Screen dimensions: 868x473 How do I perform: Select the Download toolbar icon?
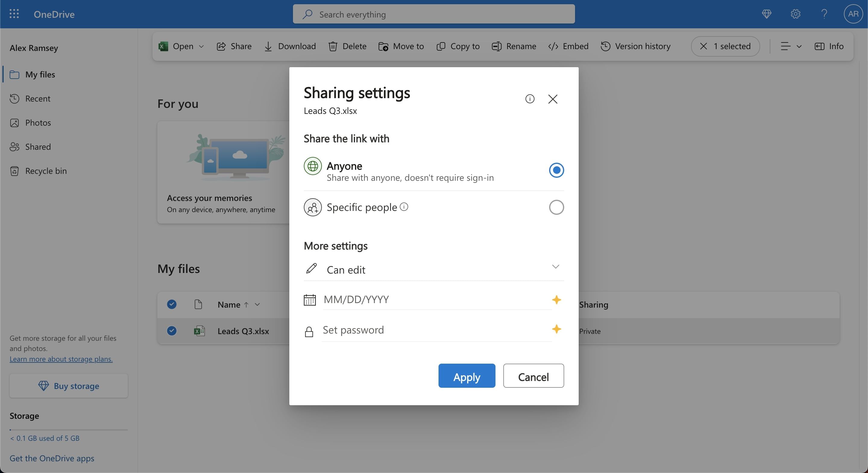pyautogui.click(x=268, y=46)
